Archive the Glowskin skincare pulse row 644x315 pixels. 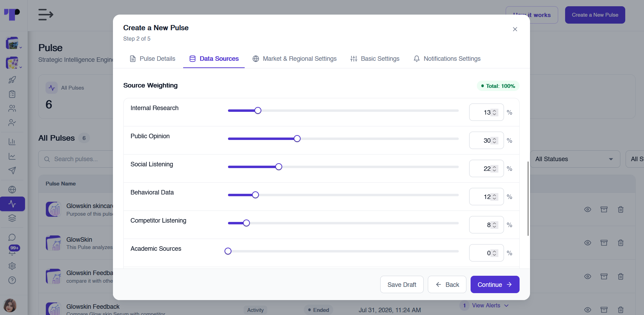(x=604, y=209)
